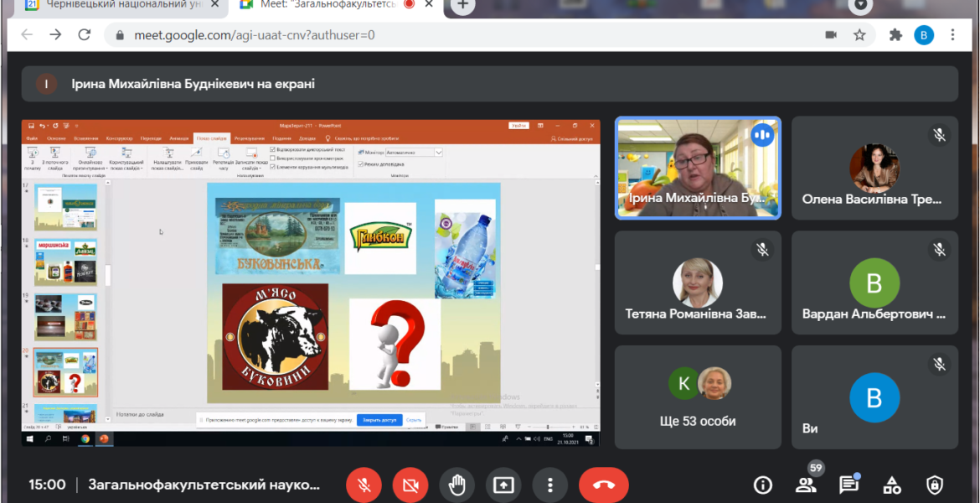Reload the Meet page

pyautogui.click(x=85, y=35)
